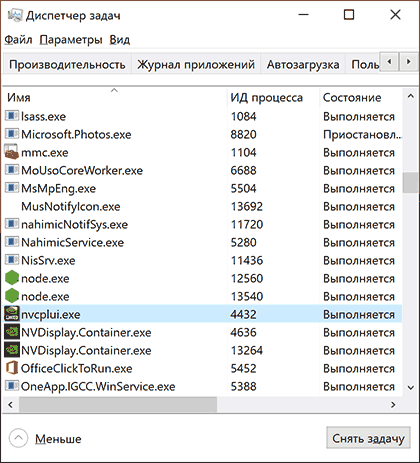Screen dimensions: 420x463
Task: Select the NisSrv.exe process name
Action: 48,260
